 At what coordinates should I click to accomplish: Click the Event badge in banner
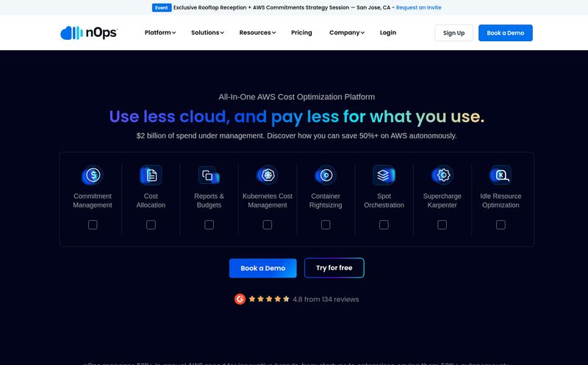point(162,7)
